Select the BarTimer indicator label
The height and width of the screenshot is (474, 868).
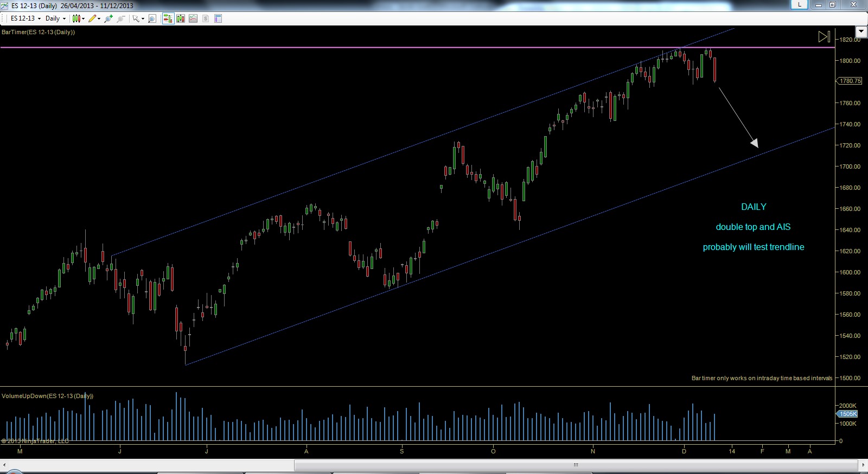click(38, 32)
